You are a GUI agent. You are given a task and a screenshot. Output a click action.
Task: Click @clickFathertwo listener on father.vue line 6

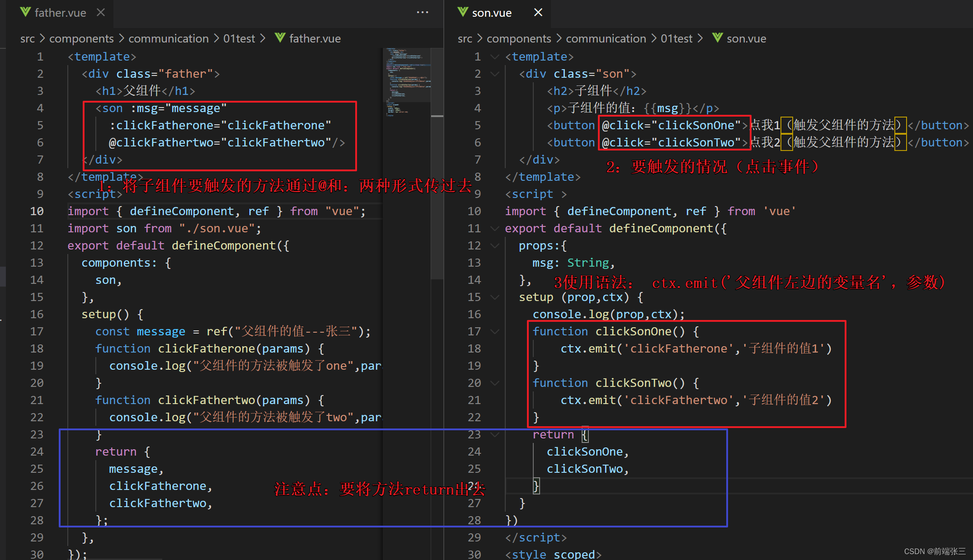pos(220,142)
